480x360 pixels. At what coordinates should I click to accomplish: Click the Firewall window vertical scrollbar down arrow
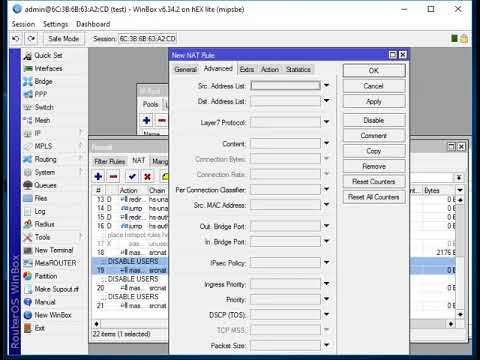point(460,314)
